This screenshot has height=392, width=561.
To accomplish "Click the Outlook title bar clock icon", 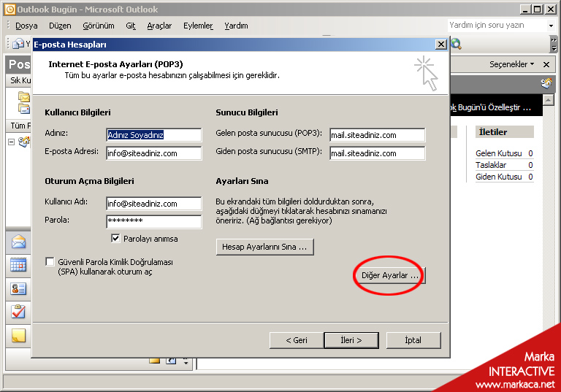I will click(10, 9).
